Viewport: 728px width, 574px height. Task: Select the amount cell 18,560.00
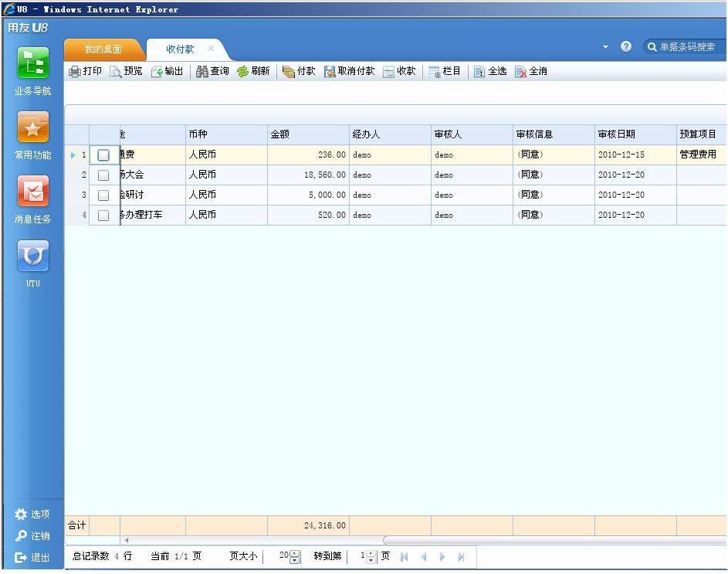308,175
